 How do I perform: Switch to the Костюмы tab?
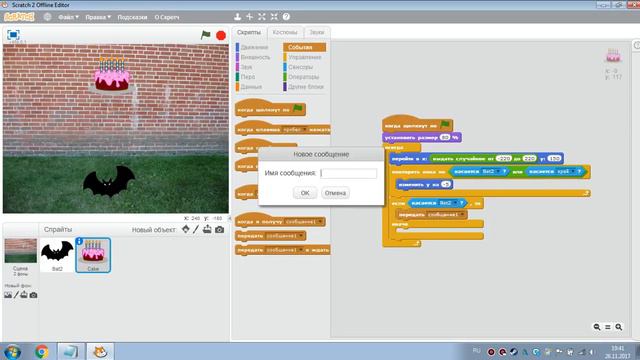pyautogui.click(x=285, y=32)
